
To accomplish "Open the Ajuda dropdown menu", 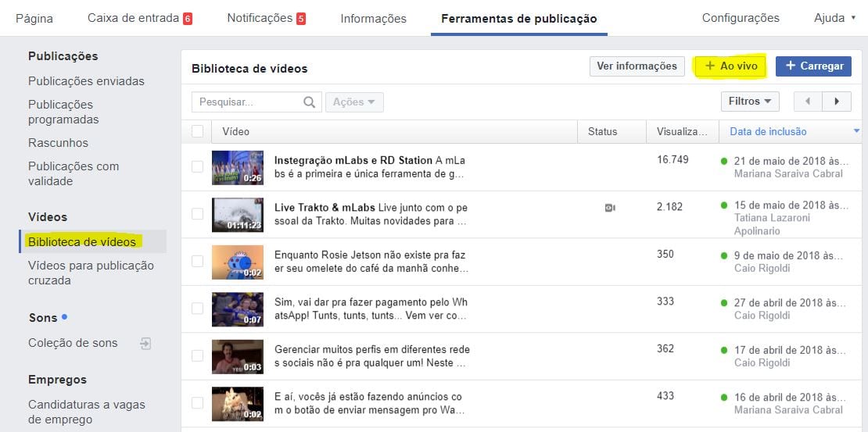I will click(x=834, y=18).
